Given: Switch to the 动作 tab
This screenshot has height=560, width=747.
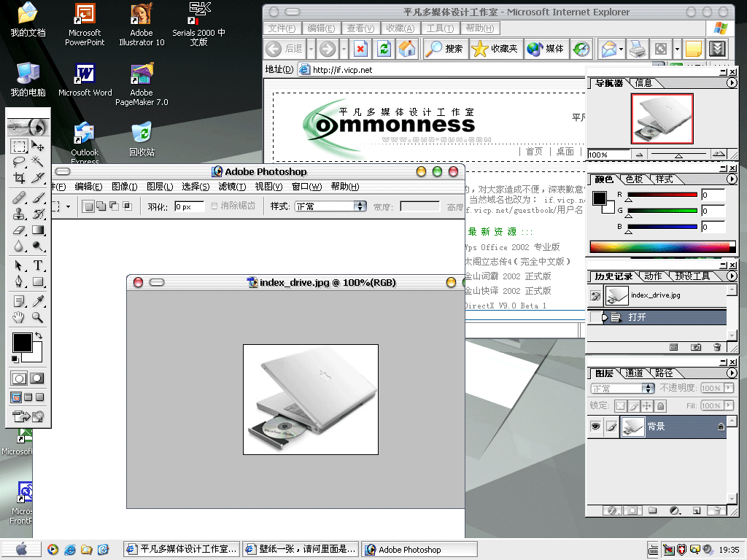Looking at the screenshot, I should tap(653, 276).
